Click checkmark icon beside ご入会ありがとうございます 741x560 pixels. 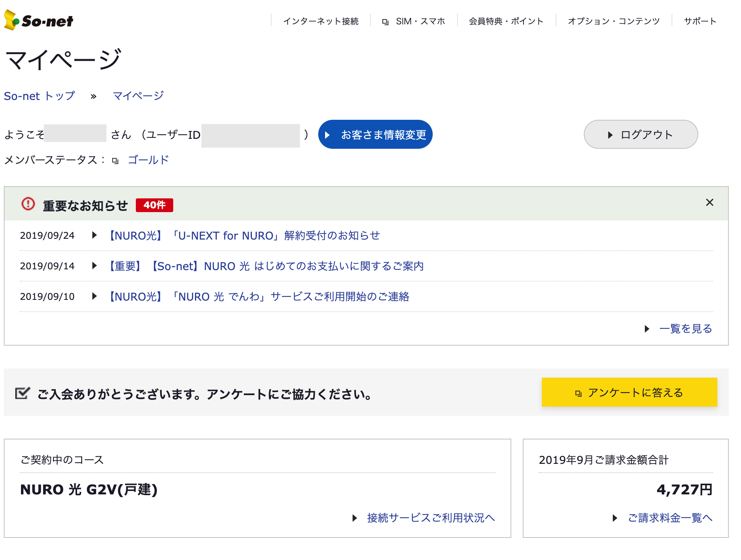23,393
